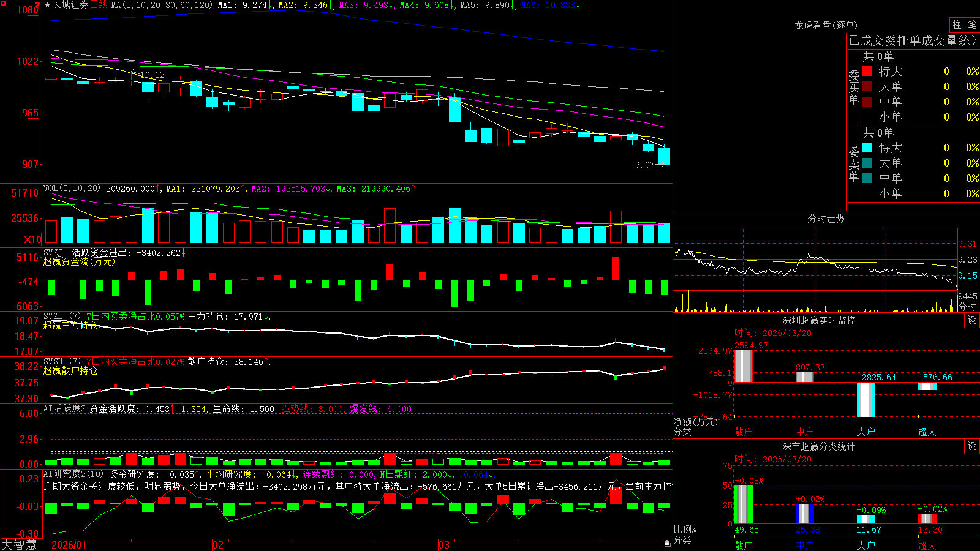This screenshot has width=980, height=551.
Task: Click the tall red candle in volume panel near March 20
Action: click(x=616, y=227)
